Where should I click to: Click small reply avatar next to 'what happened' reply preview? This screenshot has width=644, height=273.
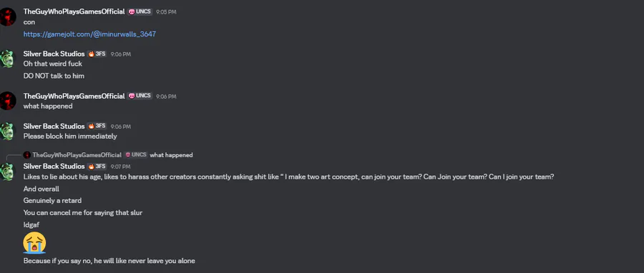pos(27,155)
